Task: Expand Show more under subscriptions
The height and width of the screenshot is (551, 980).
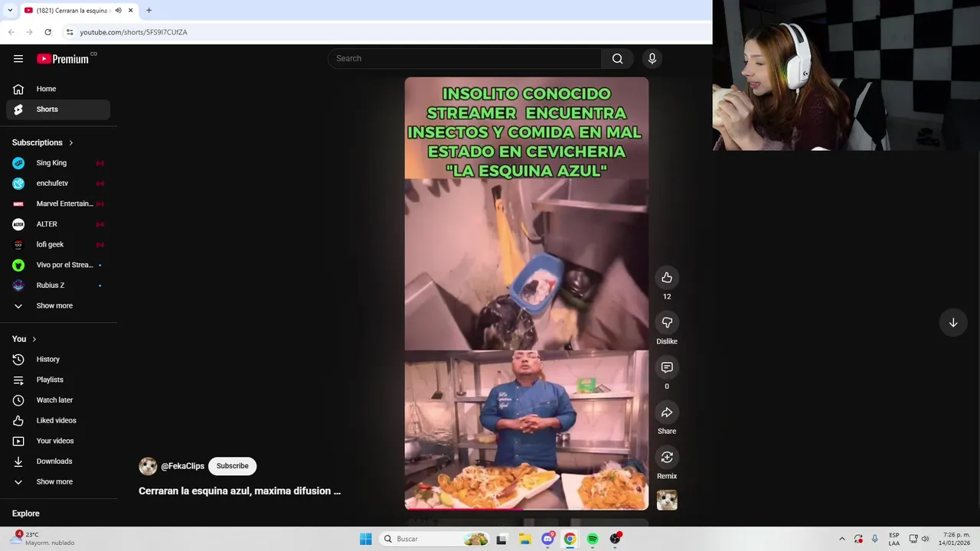Action: (x=58, y=306)
